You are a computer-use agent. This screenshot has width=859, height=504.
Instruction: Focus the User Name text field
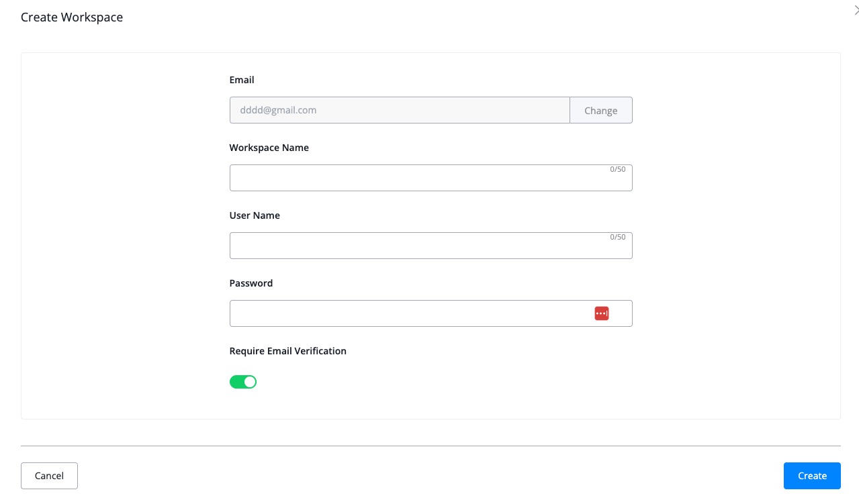coord(431,246)
